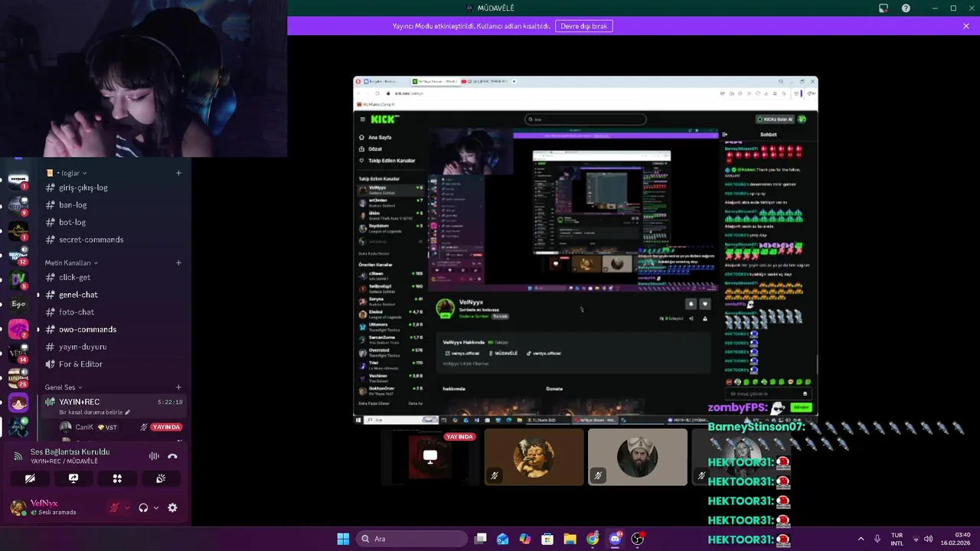Screen dimensions: 980x551
Task: Select the cherub avatar participant tile
Action: coord(534,457)
